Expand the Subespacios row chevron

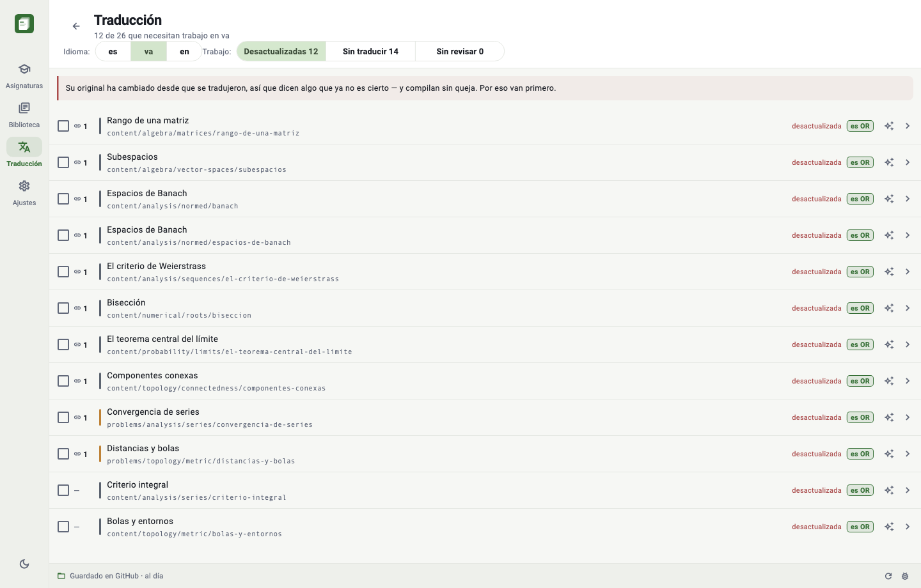tap(908, 162)
